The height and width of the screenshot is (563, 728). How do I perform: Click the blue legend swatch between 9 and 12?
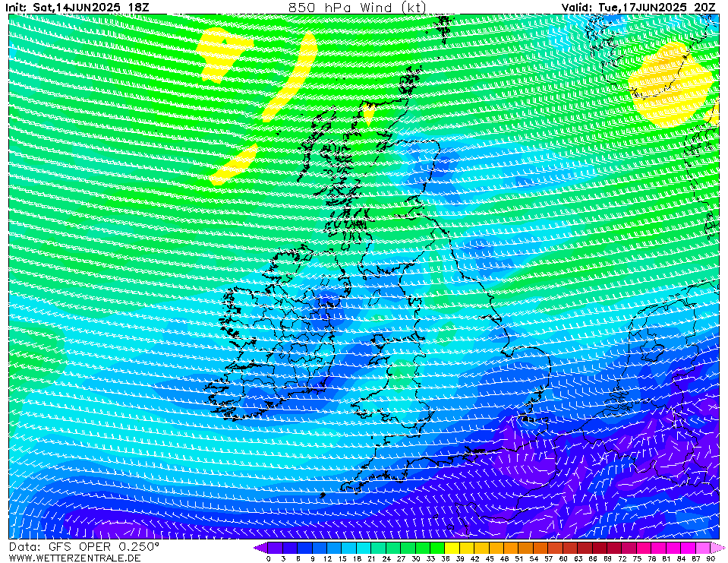(x=320, y=548)
